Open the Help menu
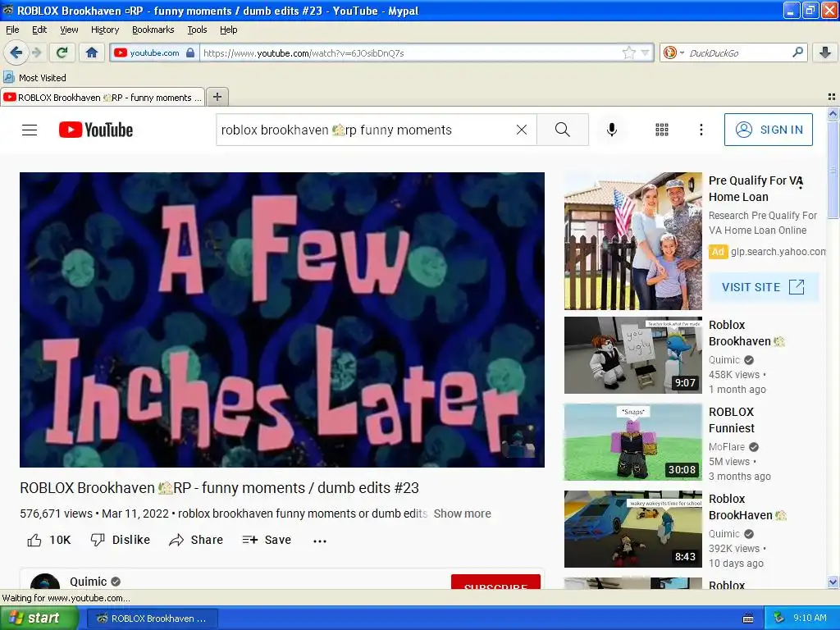The image size is (840, 630). (228, 30)
